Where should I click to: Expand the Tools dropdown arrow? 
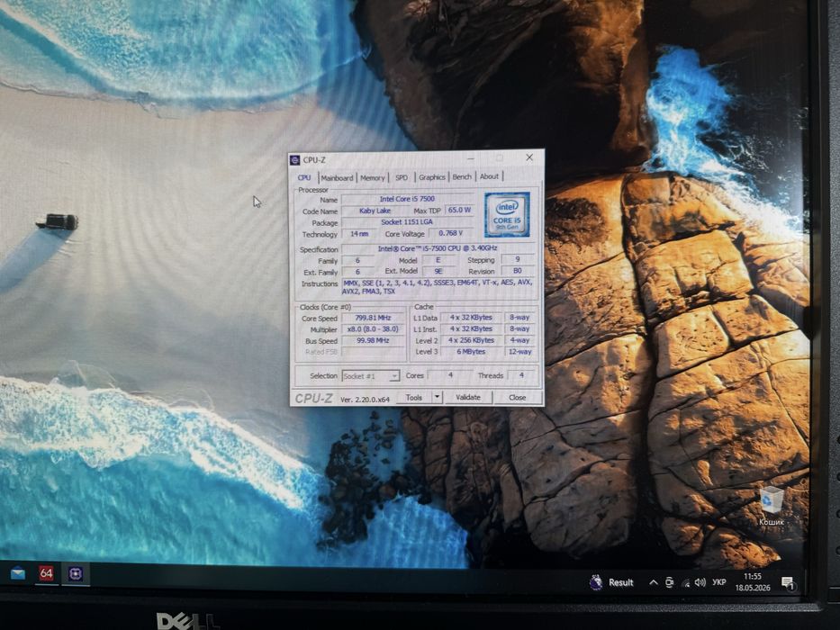click(438, 397)
